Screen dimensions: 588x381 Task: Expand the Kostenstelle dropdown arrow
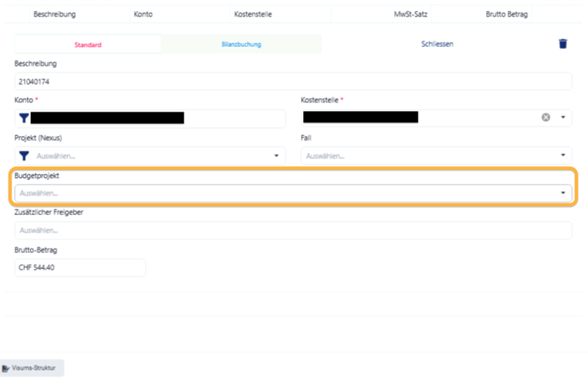point(563,118)
